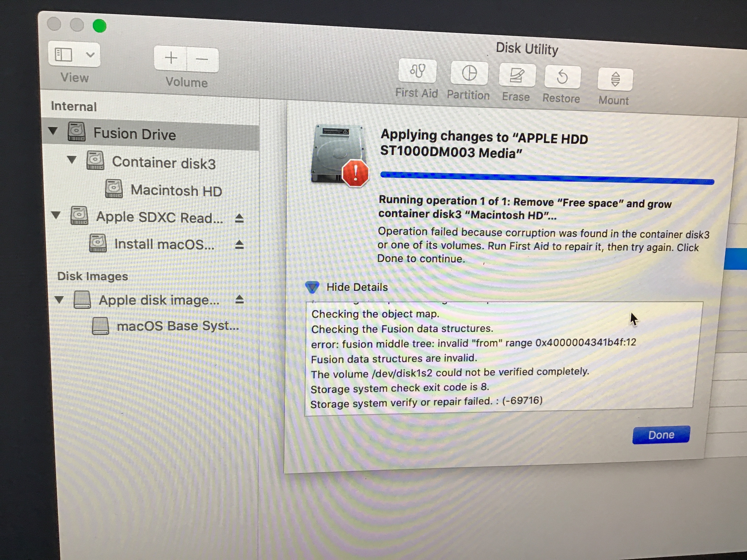Select Macintosh HD in sidebar
The image size is (747, 560).
coord(176,191)
